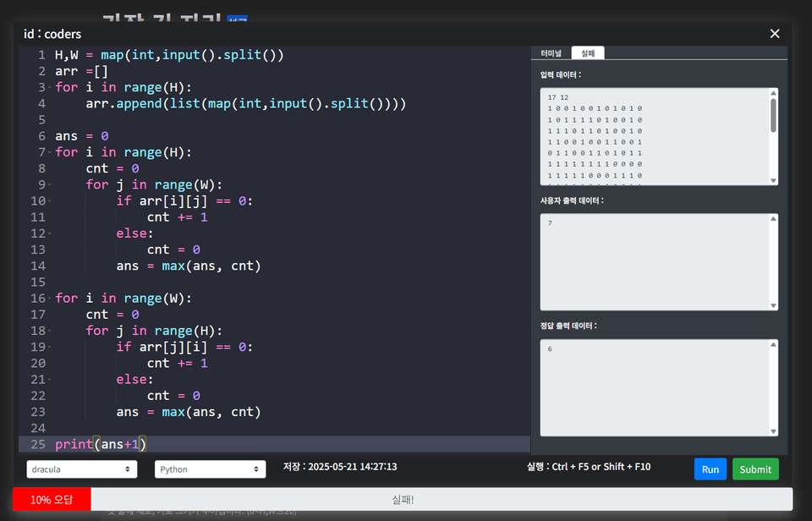The height and width of the screenshot is (521, 812).
Task: Click the '17 12' first input line
Action: point(557,97)
